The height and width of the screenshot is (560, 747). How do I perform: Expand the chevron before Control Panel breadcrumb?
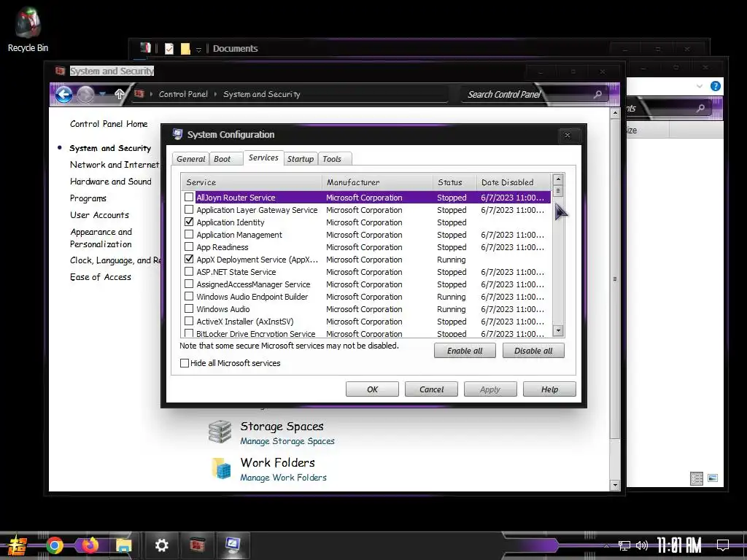point(152,94)
